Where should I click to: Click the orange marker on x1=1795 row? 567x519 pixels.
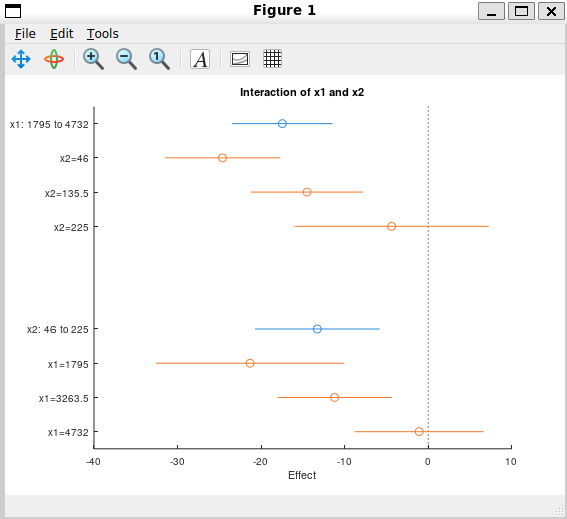coord(250,363)
